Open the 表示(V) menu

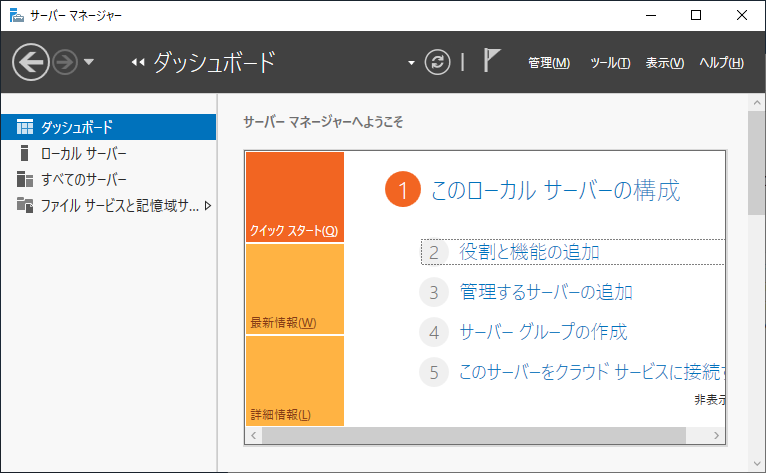(664, 63)
